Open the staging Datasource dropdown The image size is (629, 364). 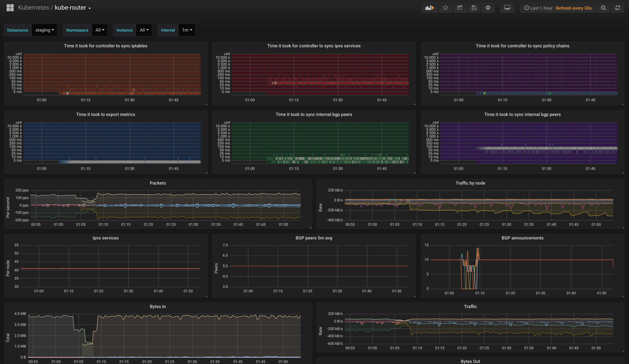tap(44, 30)
